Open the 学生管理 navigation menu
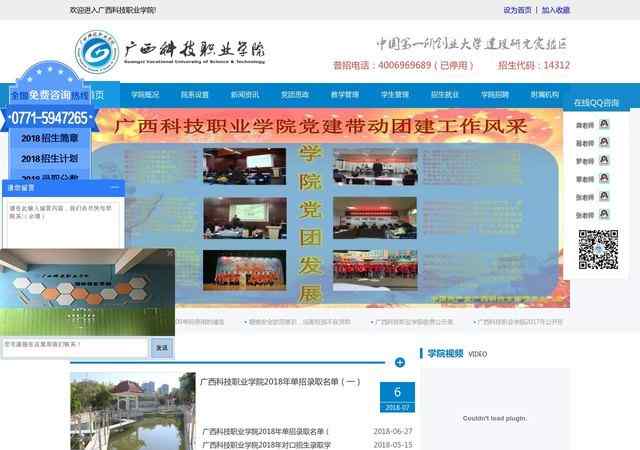Image resolution: width=640 pixels, height=450 pixels. point(395,95)
